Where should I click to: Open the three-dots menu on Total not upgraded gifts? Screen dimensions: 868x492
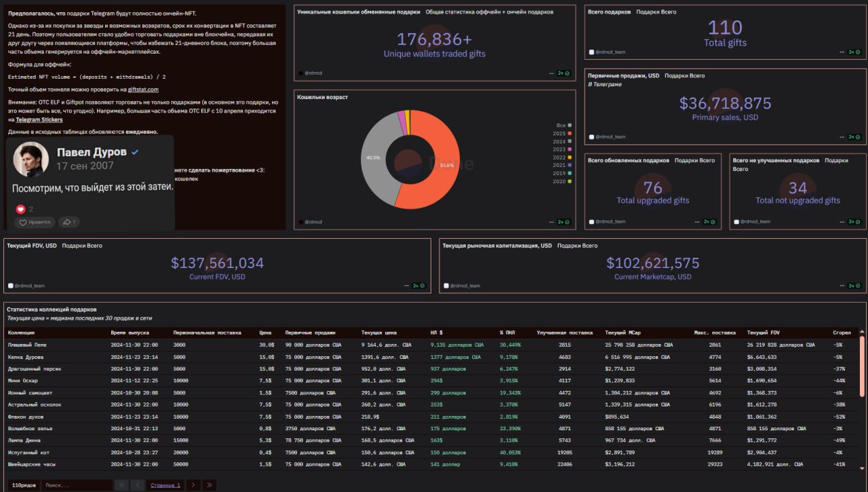point(842,221)
